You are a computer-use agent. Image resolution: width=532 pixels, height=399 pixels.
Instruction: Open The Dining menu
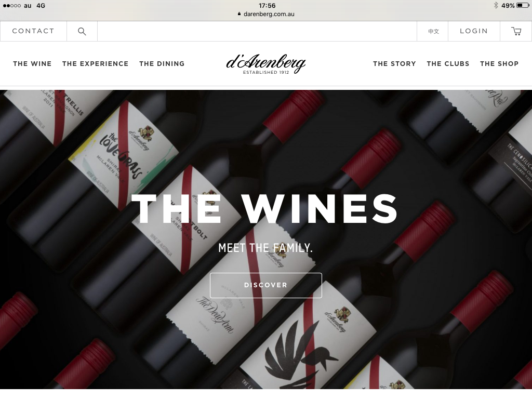tap(162, 64)
